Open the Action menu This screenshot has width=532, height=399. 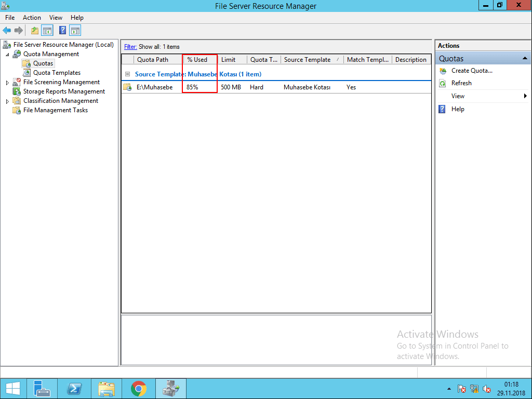tap(32, 17)
